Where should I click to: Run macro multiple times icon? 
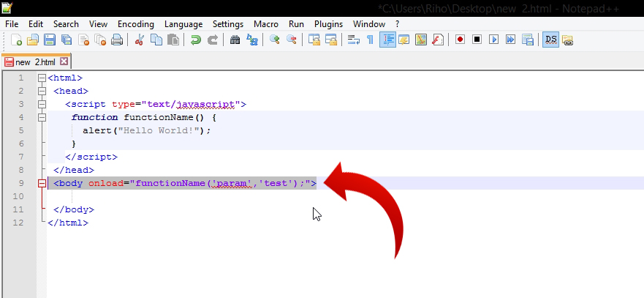(510, 40)
